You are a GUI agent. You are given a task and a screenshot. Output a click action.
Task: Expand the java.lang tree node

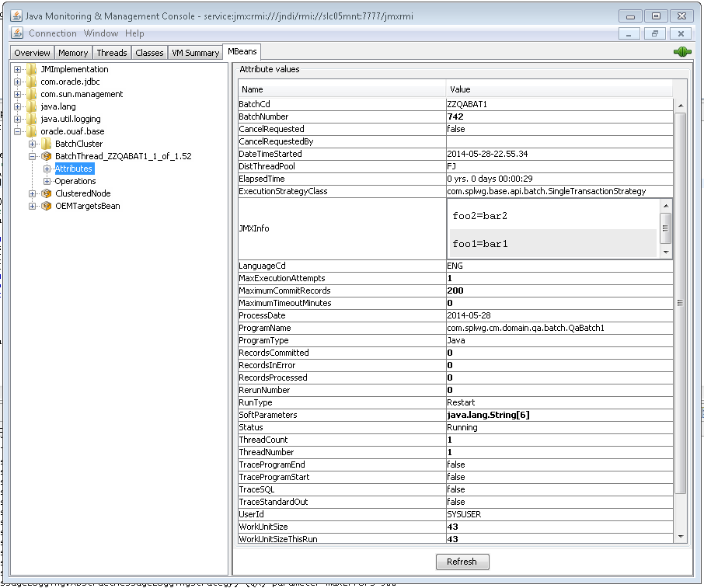(17, 106)
